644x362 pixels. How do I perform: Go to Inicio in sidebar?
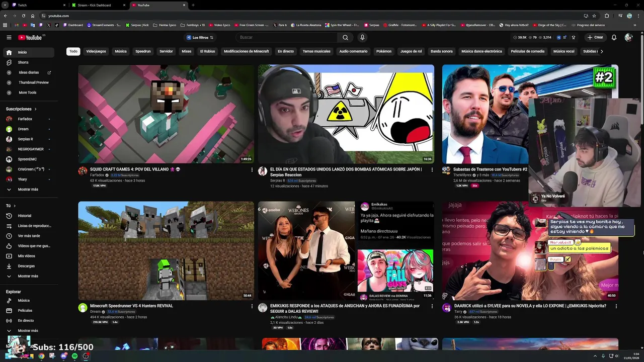click(28, 52)
